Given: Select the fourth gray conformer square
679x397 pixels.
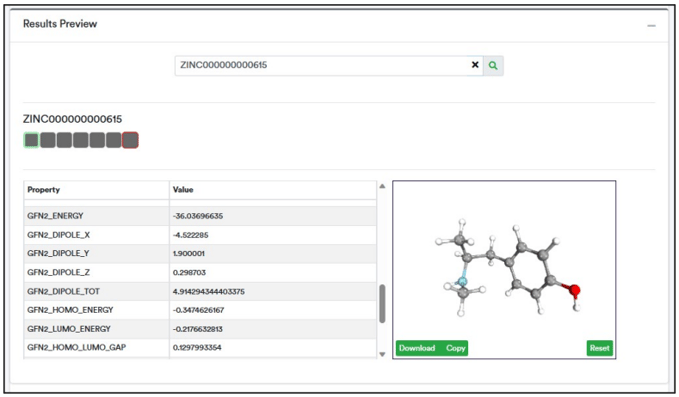Looking at the screenshot, I should (81, 140).
